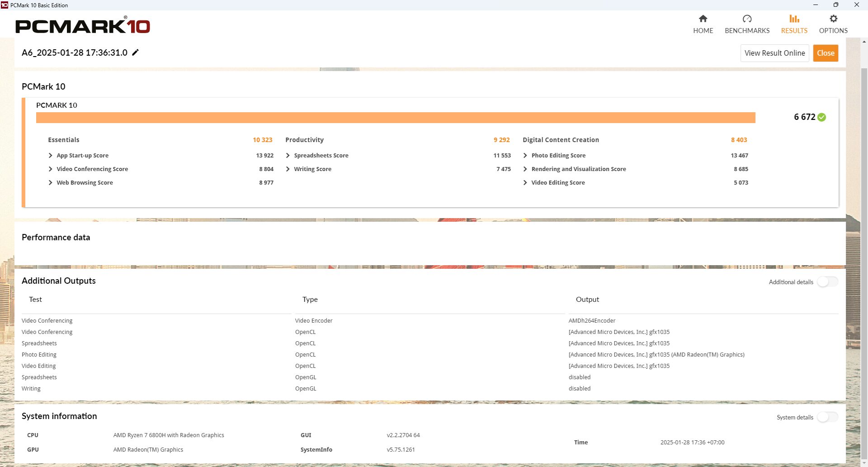Click the Time value 2025-01-28 17:36 +07:00
Image resolution: width=868 pixels, height=467 pixels.
tap(692, 442)
